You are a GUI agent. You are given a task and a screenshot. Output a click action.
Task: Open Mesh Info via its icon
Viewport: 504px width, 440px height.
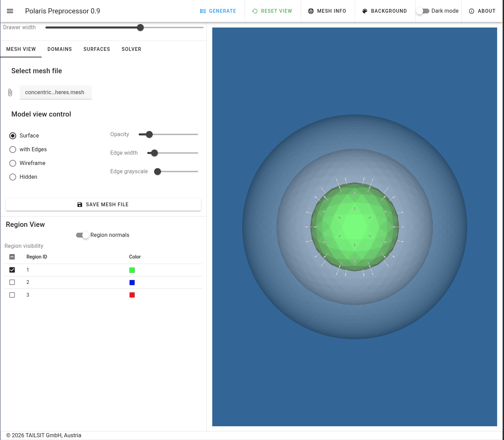311,11
